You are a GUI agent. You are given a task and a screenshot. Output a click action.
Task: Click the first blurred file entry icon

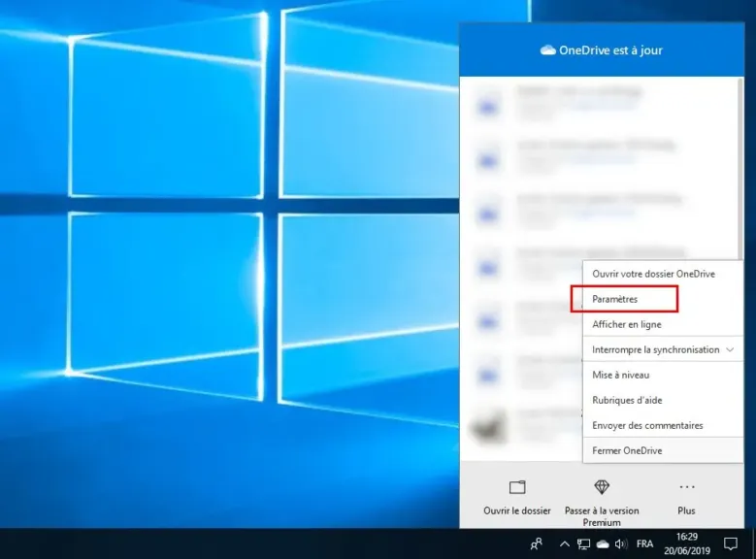pyautogui.click(x=487, y=106)
